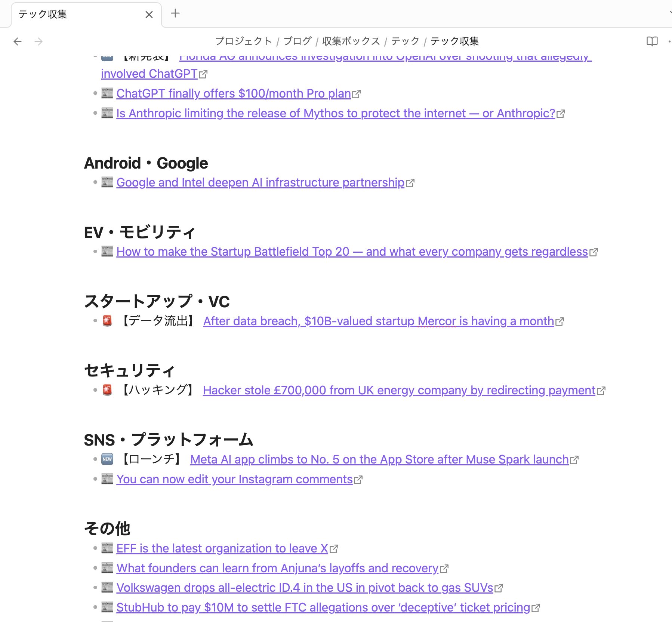672x622 pixels.
Task: Click the siren emoji beside the Mercor article
Action: point(107,321)
